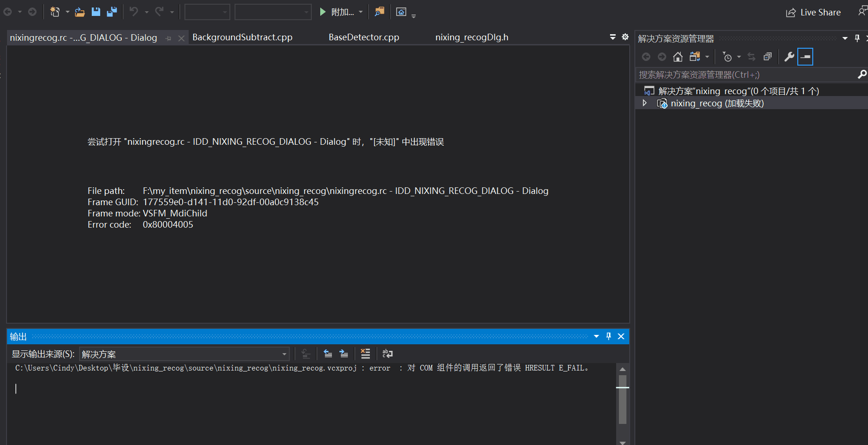Save the current file with the Save icon
This screenshot has height=445, width=868.
(96, 12)
